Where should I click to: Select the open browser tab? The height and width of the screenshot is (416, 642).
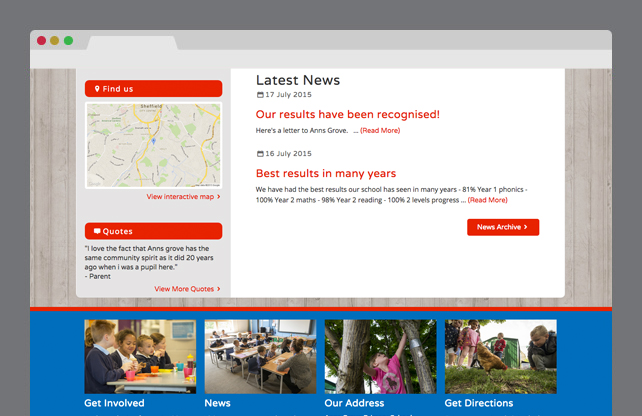coord(132,42)
